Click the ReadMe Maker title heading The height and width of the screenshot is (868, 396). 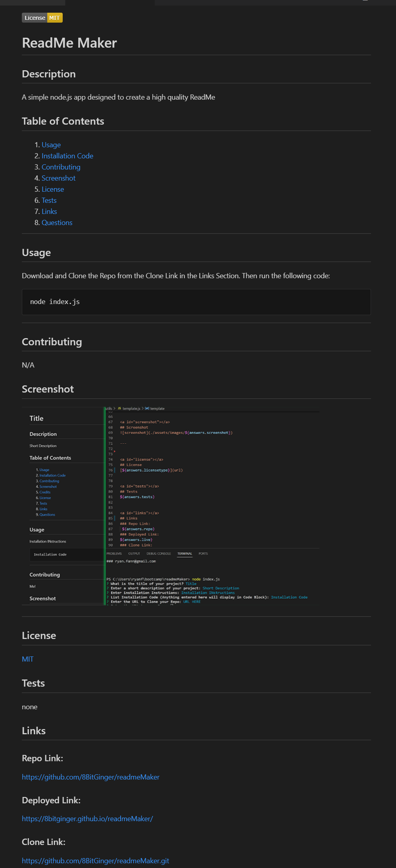69,43
